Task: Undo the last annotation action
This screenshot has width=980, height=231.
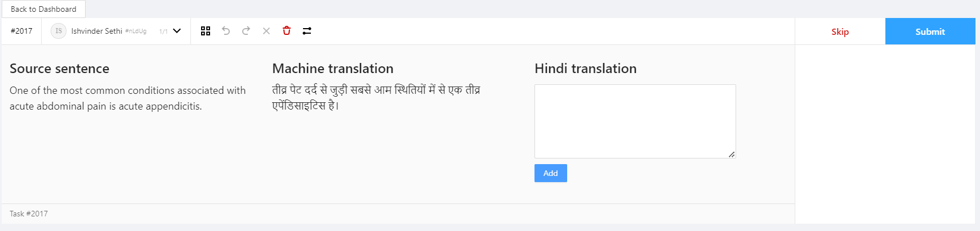Action: click(226, 31)
